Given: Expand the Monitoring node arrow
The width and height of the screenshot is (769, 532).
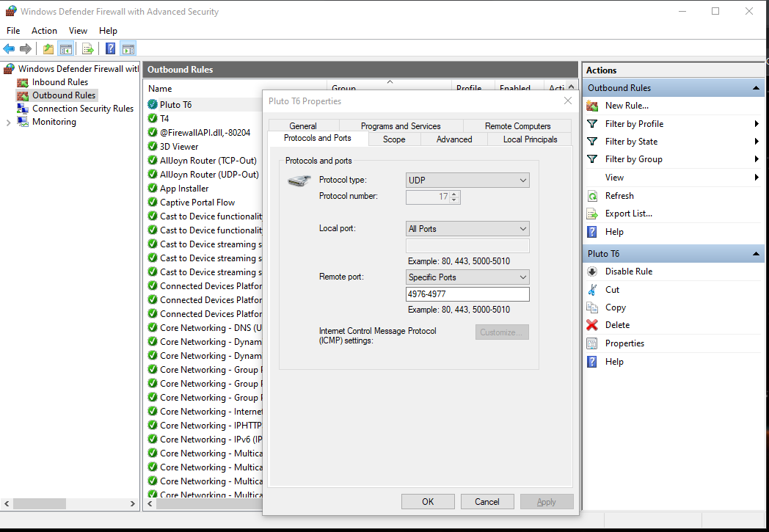Looking at the screenshot, I should tap(8, 123).
